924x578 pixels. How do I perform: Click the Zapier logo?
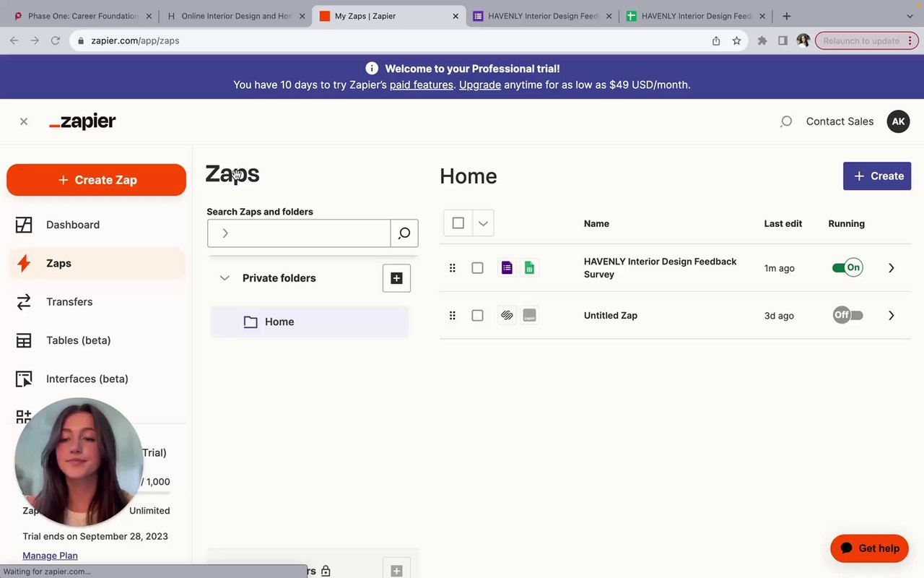(82, 121)
